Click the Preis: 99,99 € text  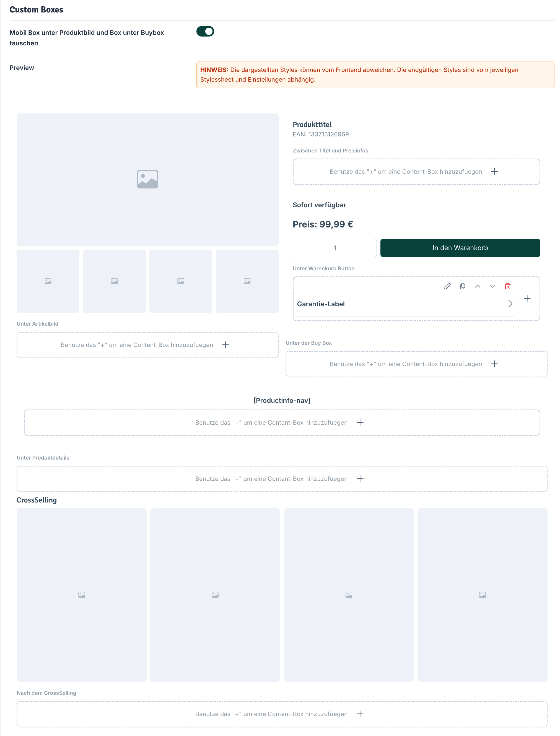[323, 224]
